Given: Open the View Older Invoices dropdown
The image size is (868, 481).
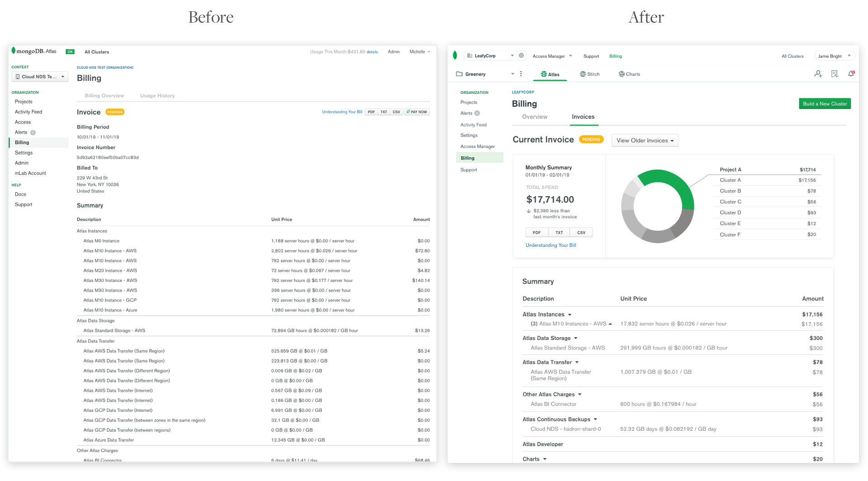Looking at the screenshot, I should [645, 141].
